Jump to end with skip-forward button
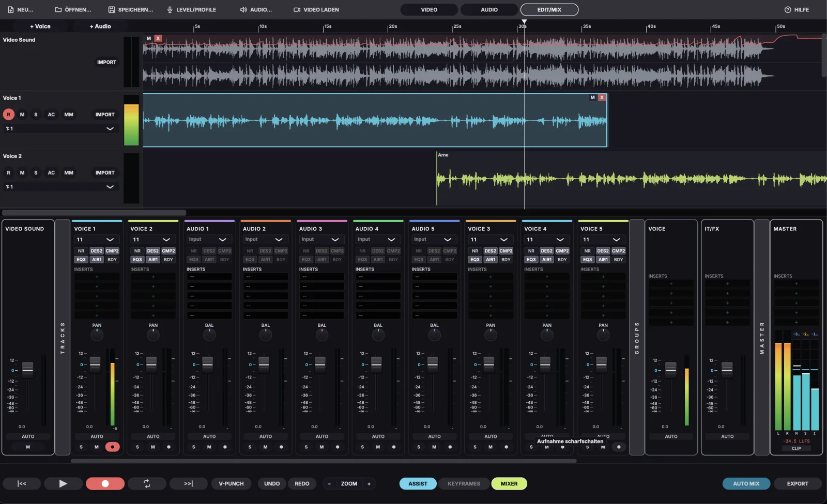This screenshot has height=504, width=827. click(189, 484)
